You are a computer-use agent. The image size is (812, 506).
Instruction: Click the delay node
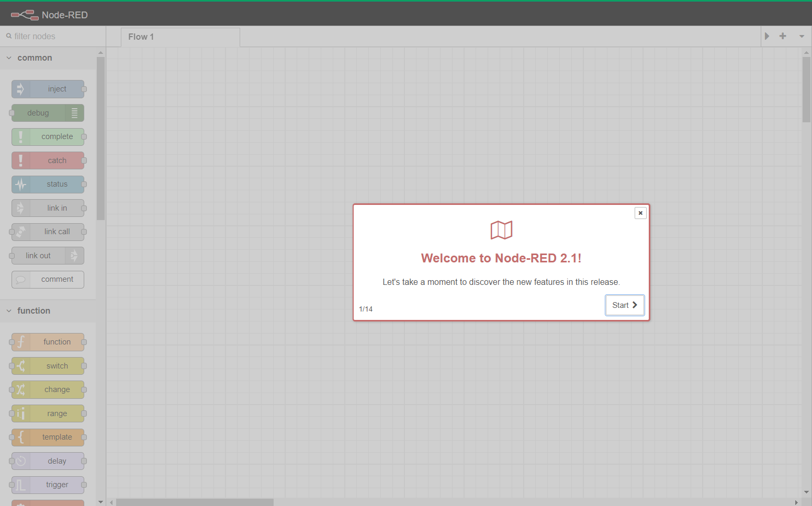[48, 461]
